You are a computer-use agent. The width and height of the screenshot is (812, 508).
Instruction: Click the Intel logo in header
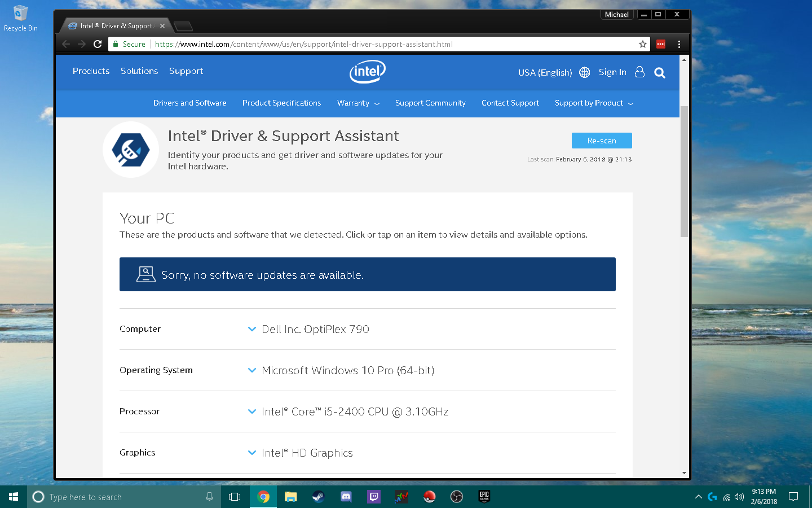368,72
